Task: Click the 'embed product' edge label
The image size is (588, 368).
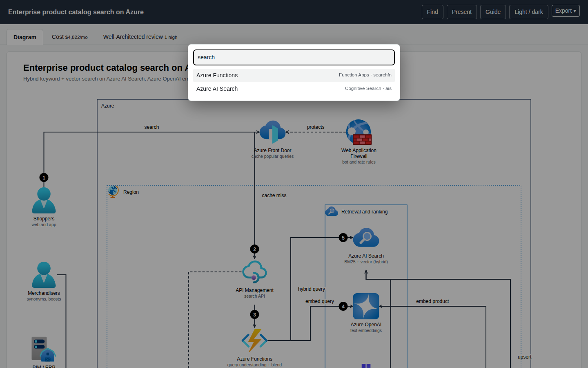Action: click(x=432, y=301)
